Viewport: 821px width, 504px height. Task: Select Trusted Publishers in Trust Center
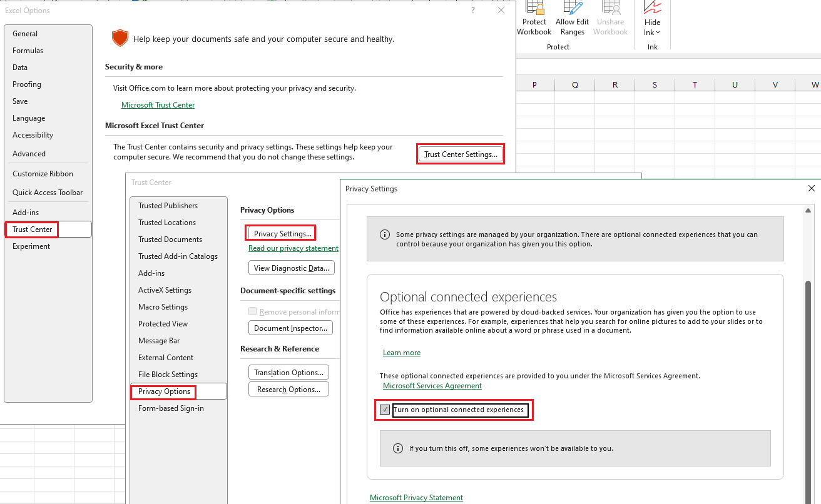[x=178, y=206]
